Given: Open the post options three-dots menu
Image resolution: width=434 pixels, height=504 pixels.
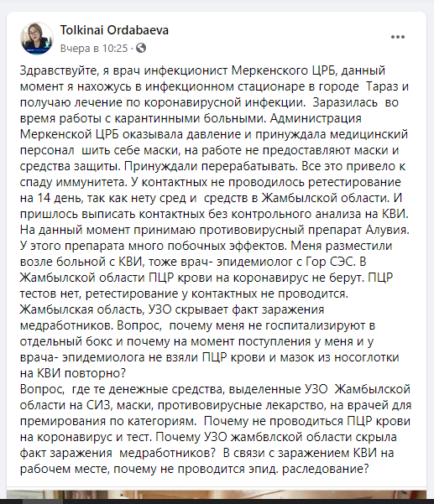Looking at the screenshot, I should tap(398, 37).
